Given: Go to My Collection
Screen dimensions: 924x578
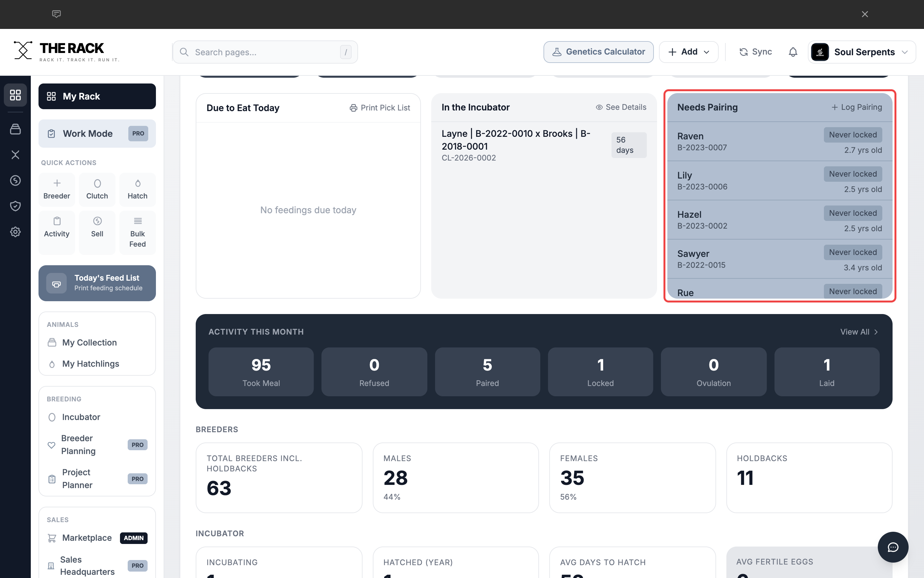Looking at the screenshot, I should [97, 343].
